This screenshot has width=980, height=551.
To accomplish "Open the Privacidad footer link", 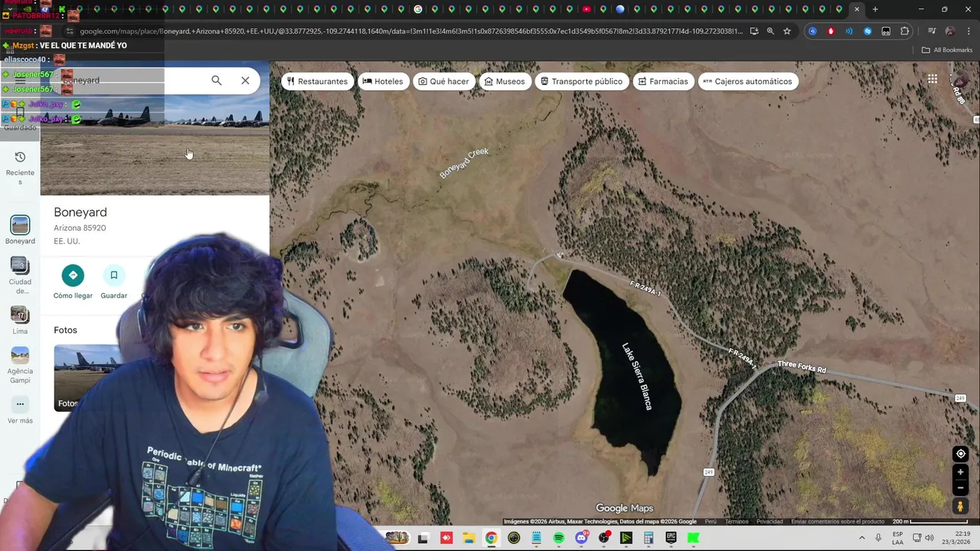I will (x=769, y=522).
